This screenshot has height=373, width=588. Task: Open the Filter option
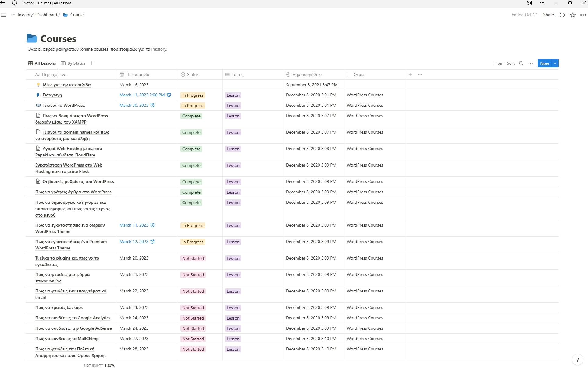pos(498,63)
